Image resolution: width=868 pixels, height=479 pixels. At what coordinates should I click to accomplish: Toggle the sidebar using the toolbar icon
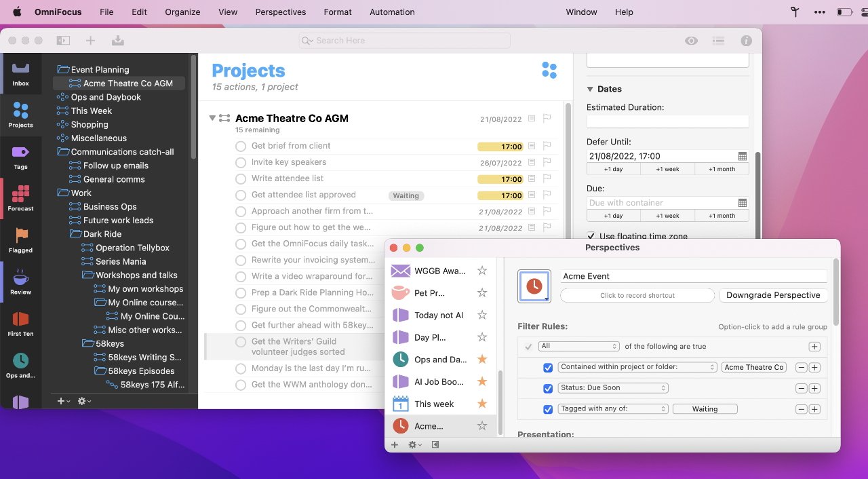pos(63,41)
